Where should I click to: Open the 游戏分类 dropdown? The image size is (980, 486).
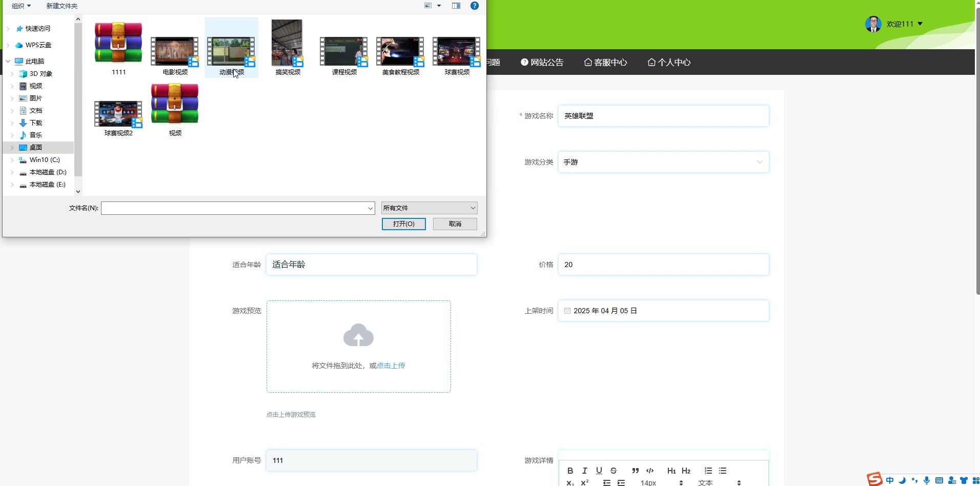(x=664, y=162)
